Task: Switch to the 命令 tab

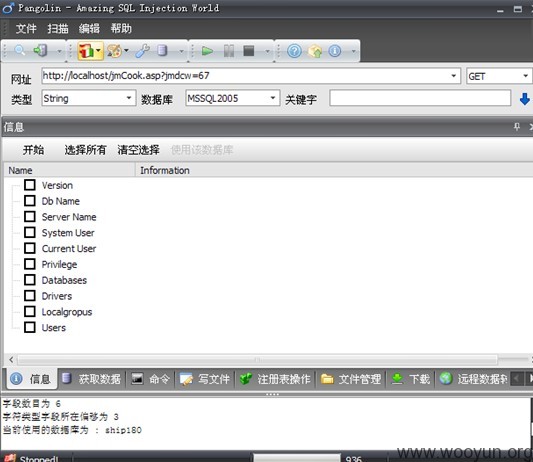Action: (151, 379)
